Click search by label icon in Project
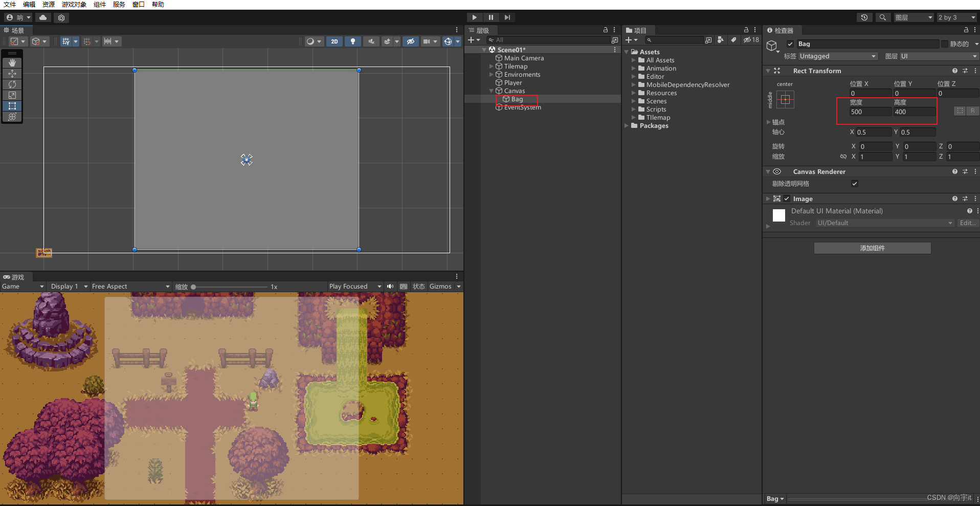Screen dimensions: 980x506 point(733,40)
